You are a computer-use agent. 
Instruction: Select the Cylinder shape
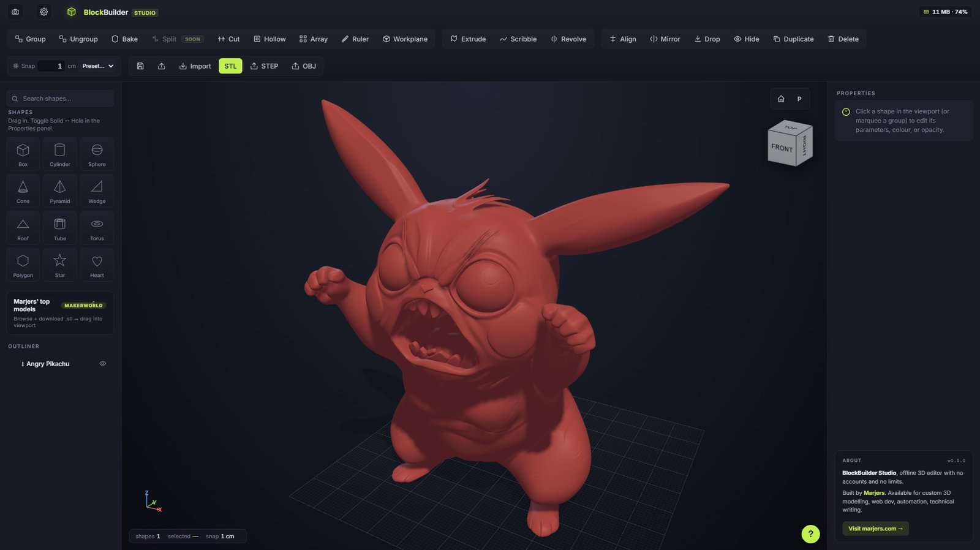pos(60,154)
